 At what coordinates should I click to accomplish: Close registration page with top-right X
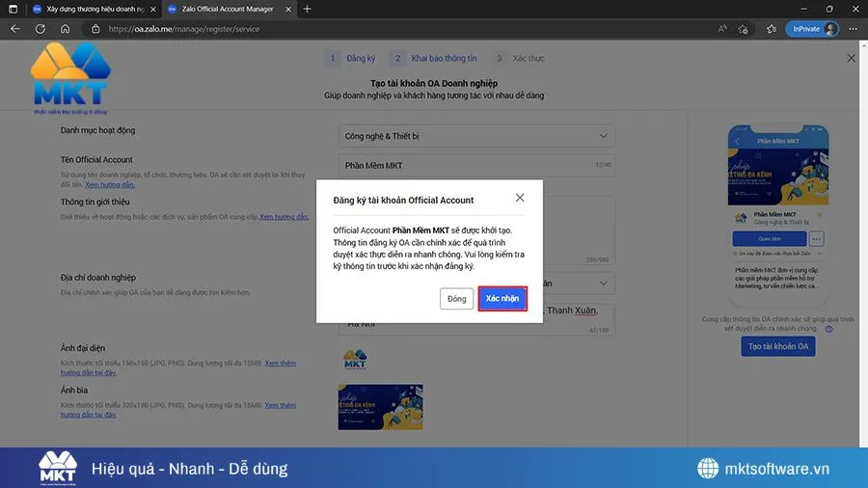(851, 58)
